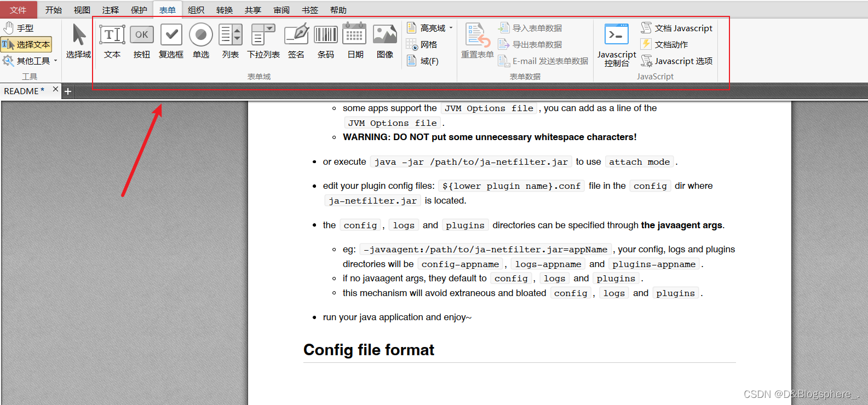
Task: Add a 列表 list box field
Action: (231, 41)
